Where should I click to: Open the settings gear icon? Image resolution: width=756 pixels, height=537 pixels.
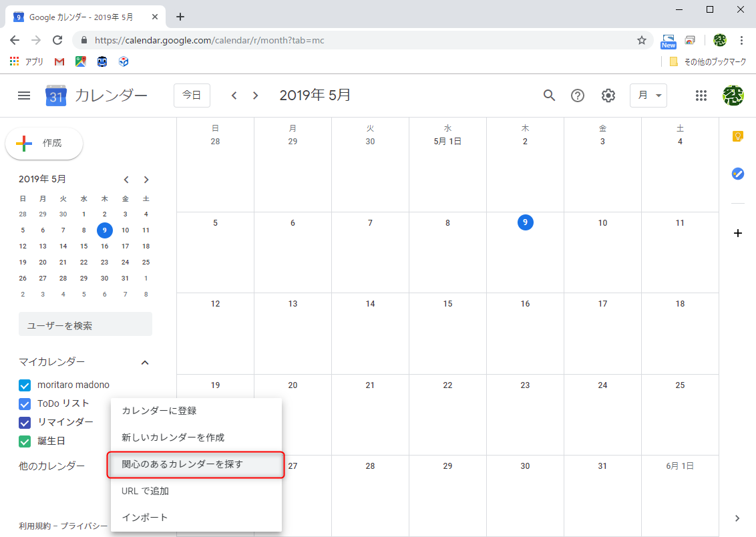coord(608,96)
